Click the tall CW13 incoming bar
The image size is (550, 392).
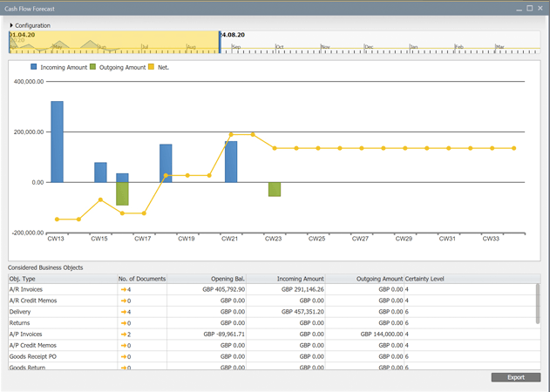58,142
